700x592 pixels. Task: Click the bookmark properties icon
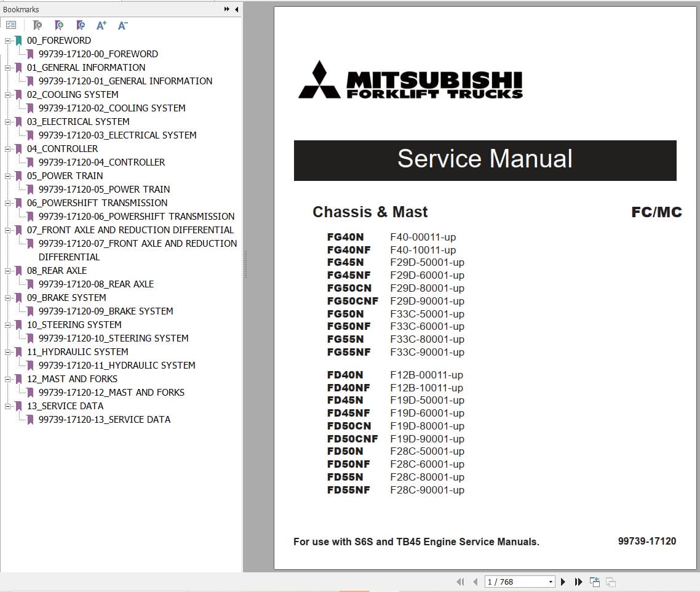pos(81,25)
